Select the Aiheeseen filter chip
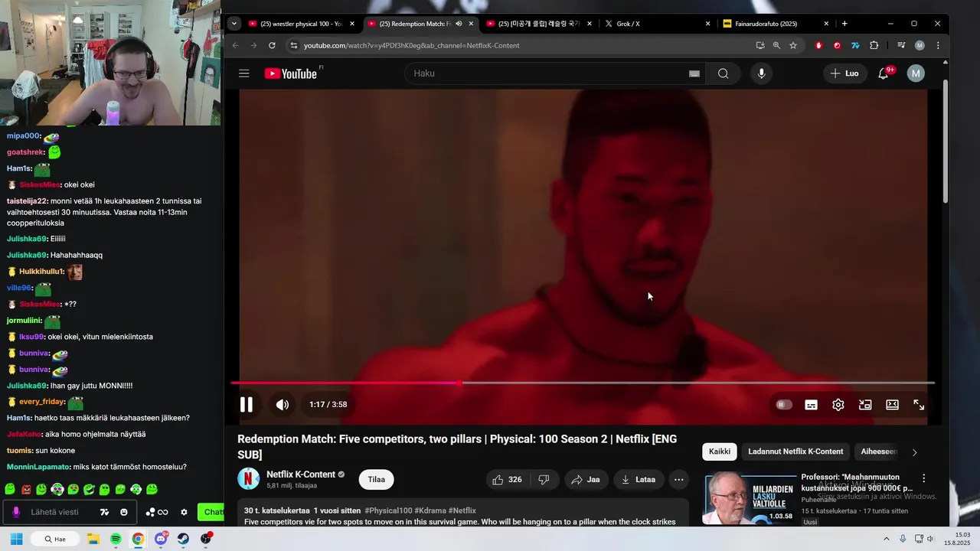980x551 pixels. (879, 452)
